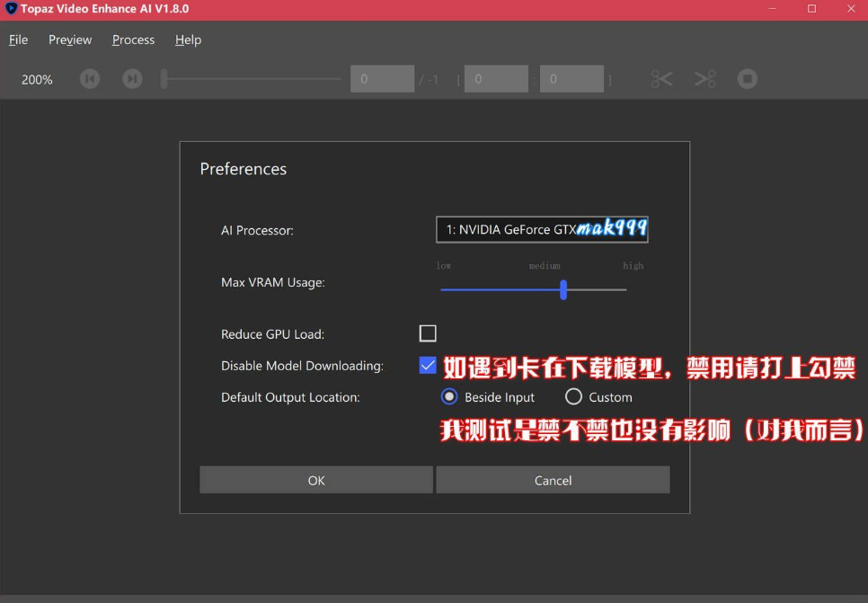Open the Process menu
The width and height of the screenshot is (868, 603).
point(133,40)
